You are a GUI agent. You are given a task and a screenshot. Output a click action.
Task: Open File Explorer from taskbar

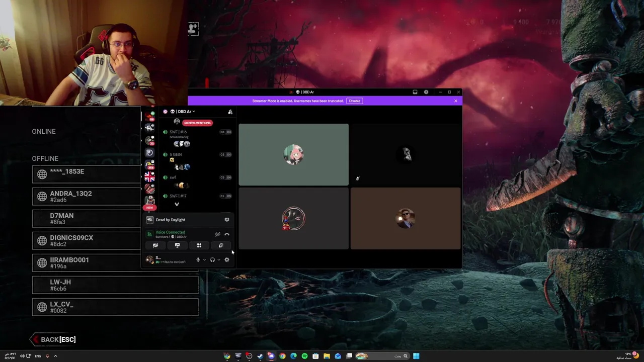(327, 356)
